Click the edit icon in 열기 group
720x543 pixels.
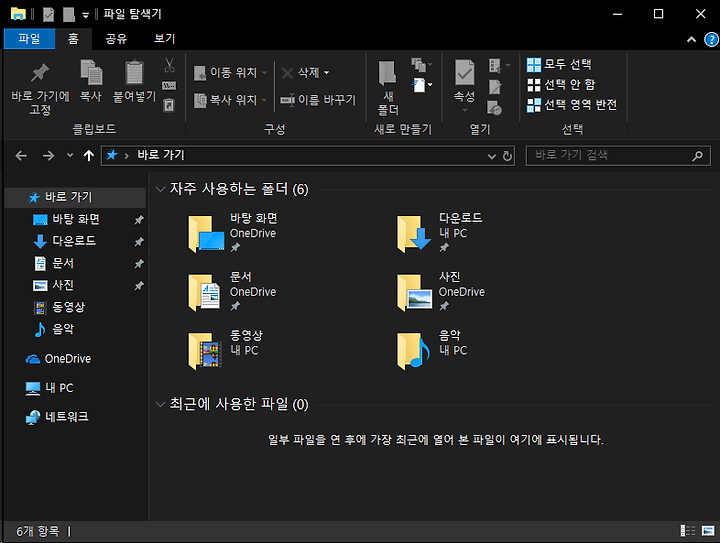point(495,86)
